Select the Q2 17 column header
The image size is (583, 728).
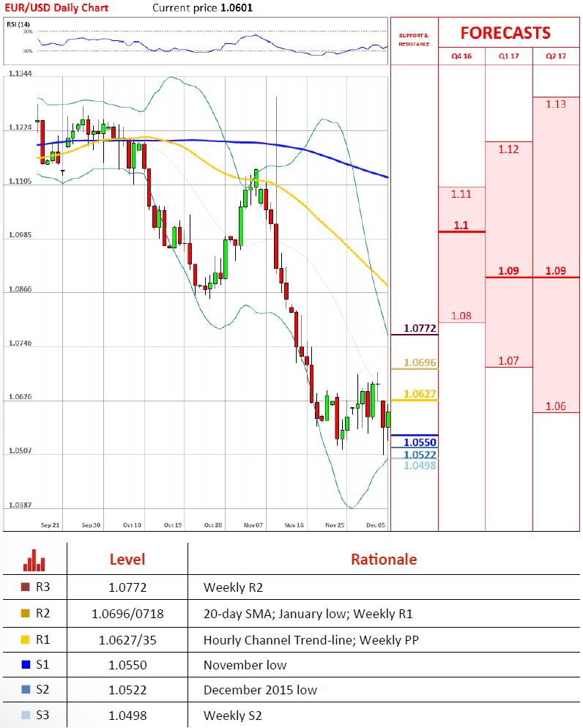click(x=556, y=56)
